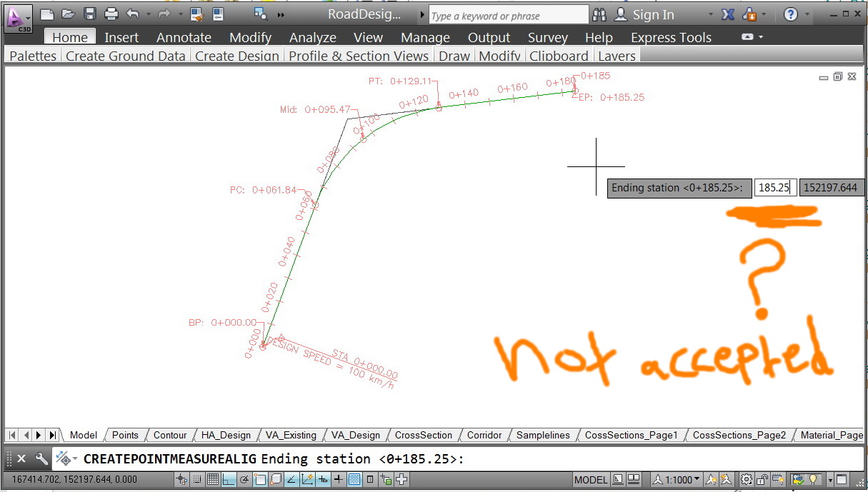Switch to the Annotate ribbon tab
The image size is (868, 492).
(184, 37)
